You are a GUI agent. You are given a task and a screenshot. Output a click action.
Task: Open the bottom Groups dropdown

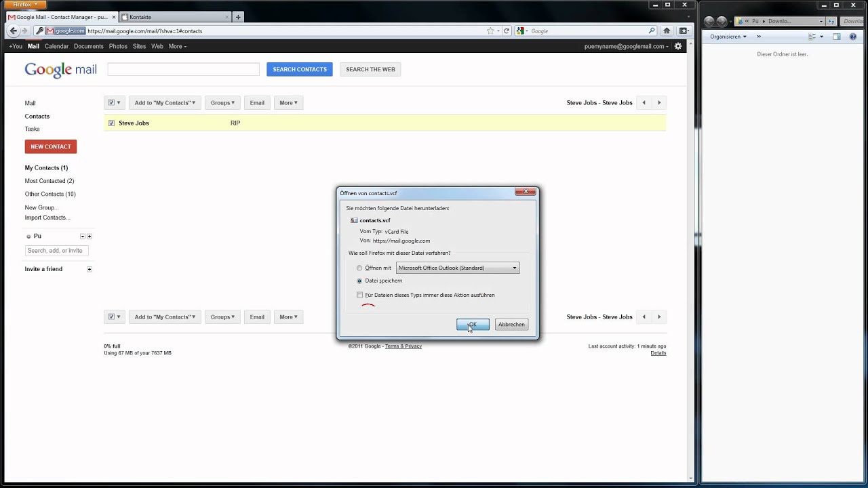pos(222,317)
